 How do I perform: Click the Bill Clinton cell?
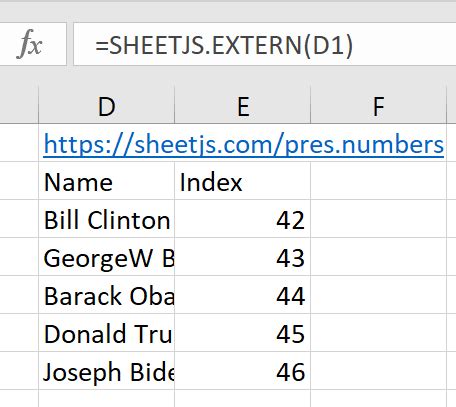tap(107, 220)
